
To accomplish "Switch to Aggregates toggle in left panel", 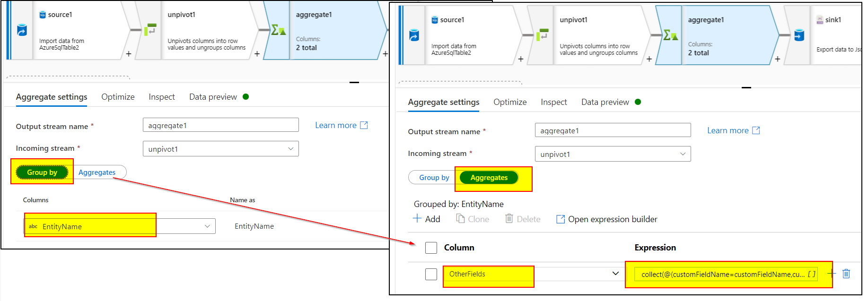I will coord(97,172).
